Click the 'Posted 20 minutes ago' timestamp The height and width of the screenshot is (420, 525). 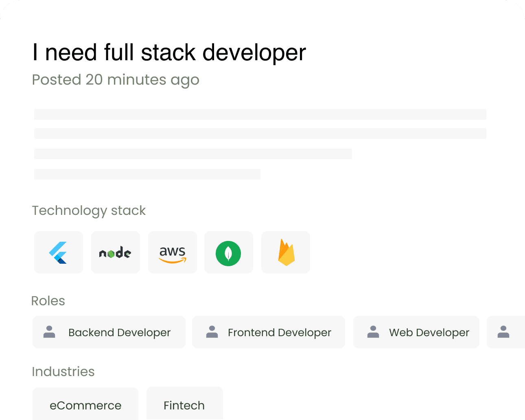tap(116, 80)
